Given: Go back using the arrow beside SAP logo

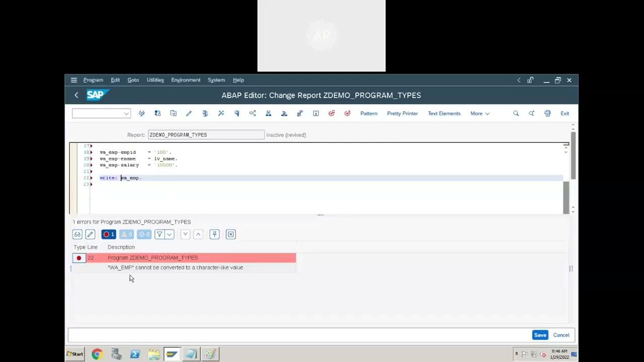Looking at the screenshot, I should coord(76,95).
